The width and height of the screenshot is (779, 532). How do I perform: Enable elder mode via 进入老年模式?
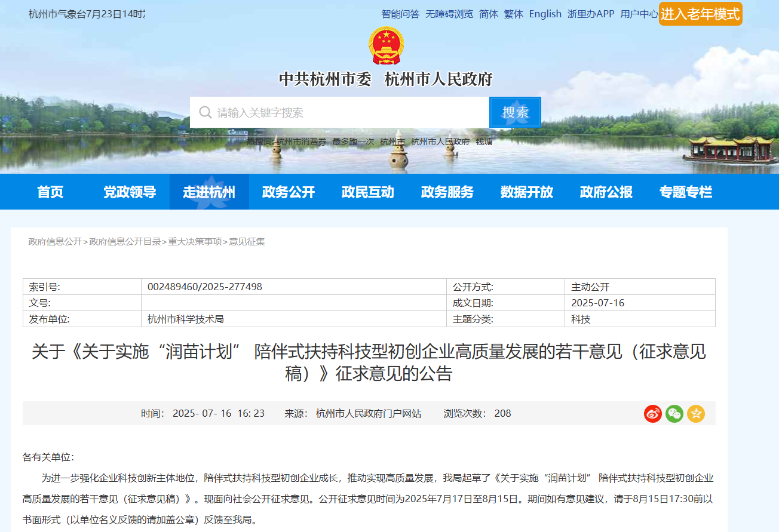(x=700, y=13)
